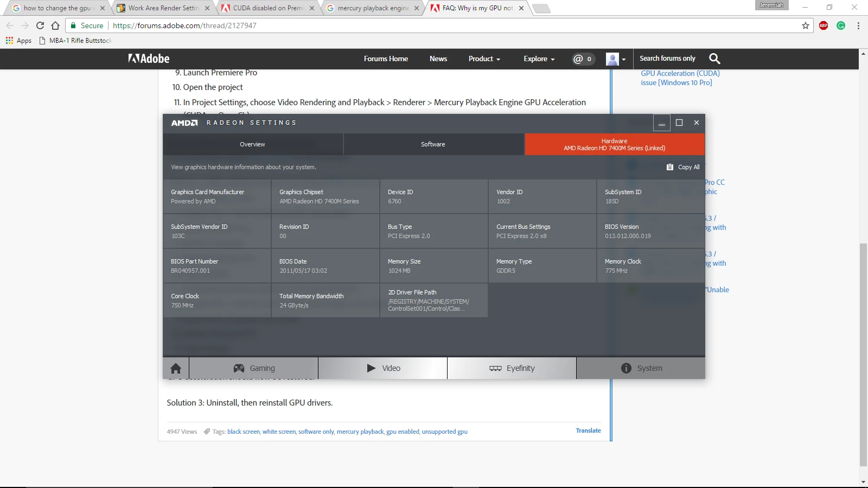Open the News menu item

pos(438,59)
